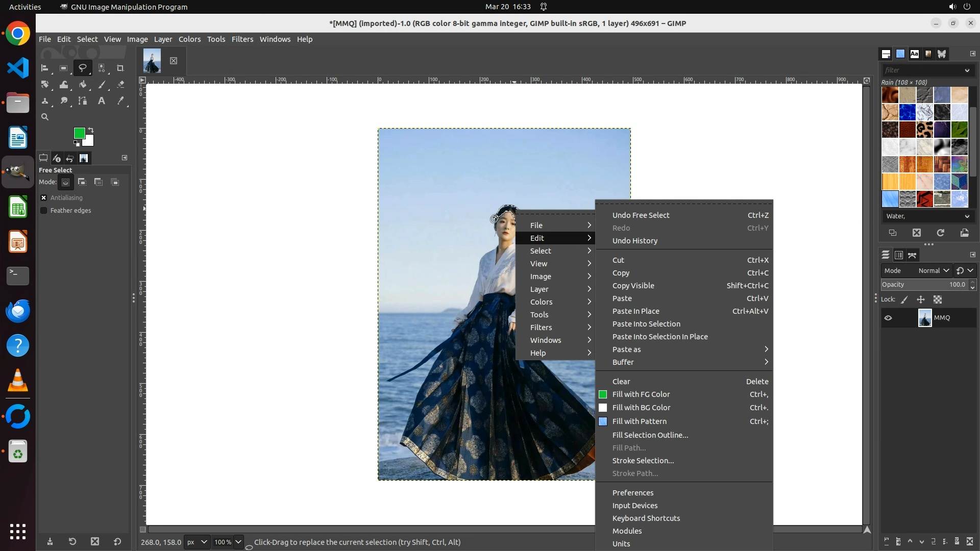
Task: Select the Paths tool
Action: [x=83, y=101]
